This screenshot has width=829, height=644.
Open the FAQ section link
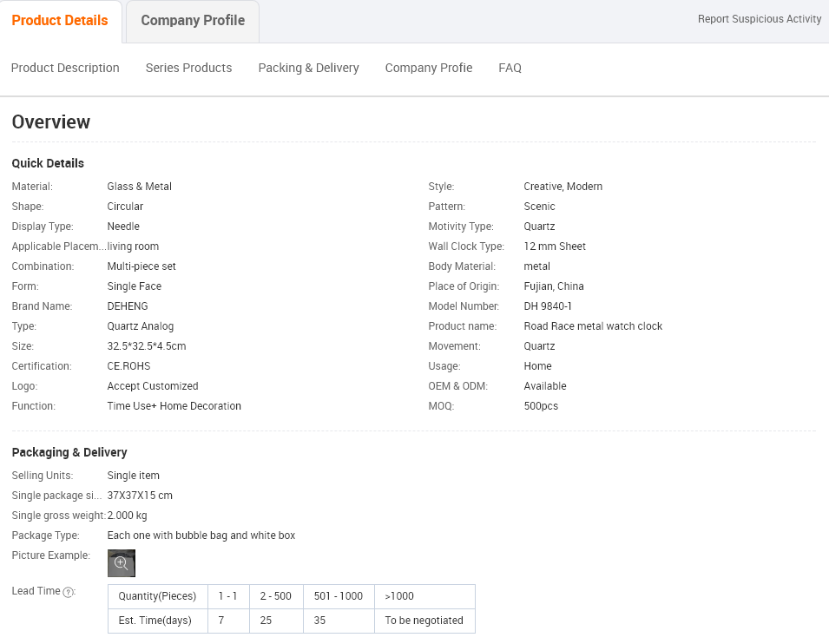click(510, 68)
